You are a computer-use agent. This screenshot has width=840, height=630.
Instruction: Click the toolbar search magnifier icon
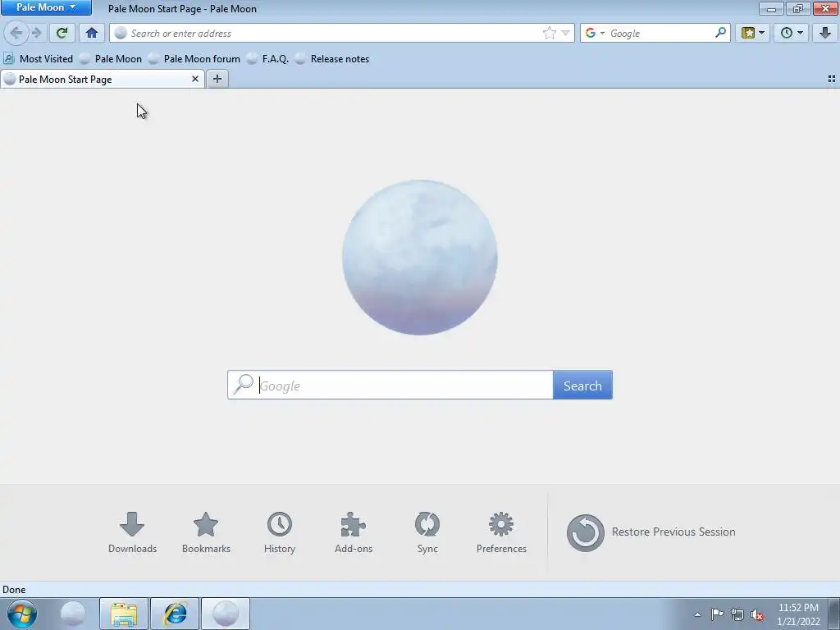(720, 33)
